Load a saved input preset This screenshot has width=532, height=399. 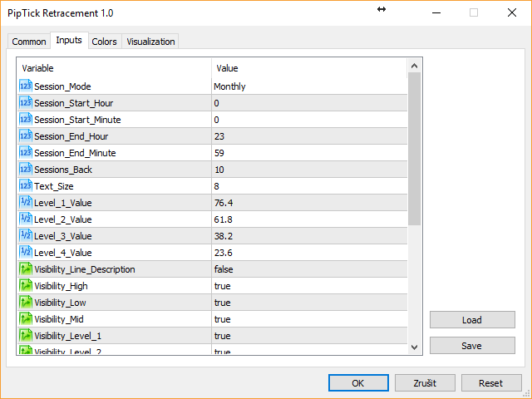click(472, 319)
